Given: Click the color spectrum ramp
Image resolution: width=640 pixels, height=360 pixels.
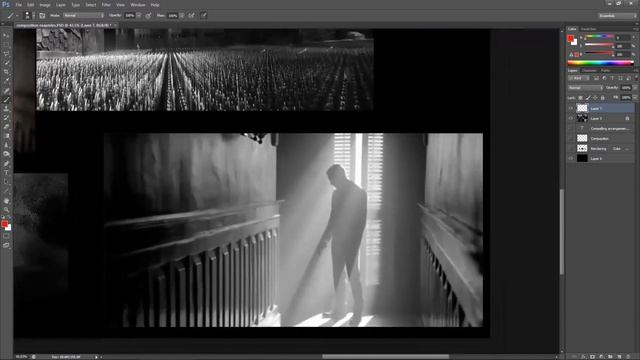Looking at the screenshot, I should click(x=600, y=63).
